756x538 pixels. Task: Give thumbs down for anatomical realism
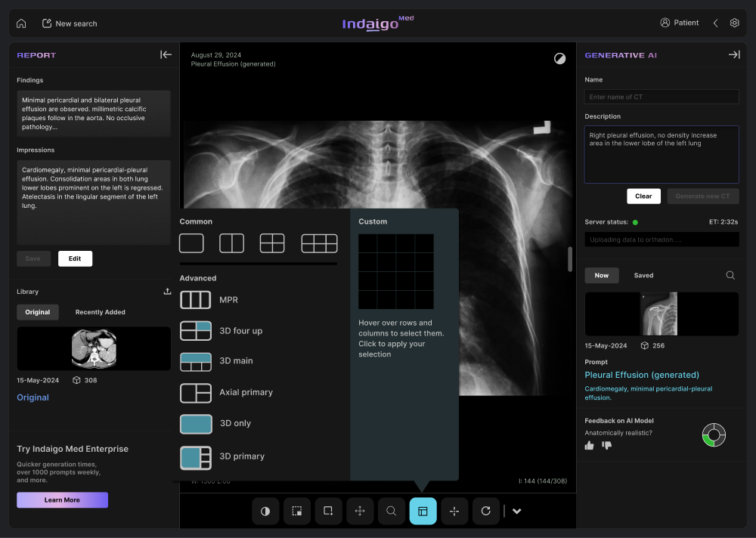click(606, 446)
